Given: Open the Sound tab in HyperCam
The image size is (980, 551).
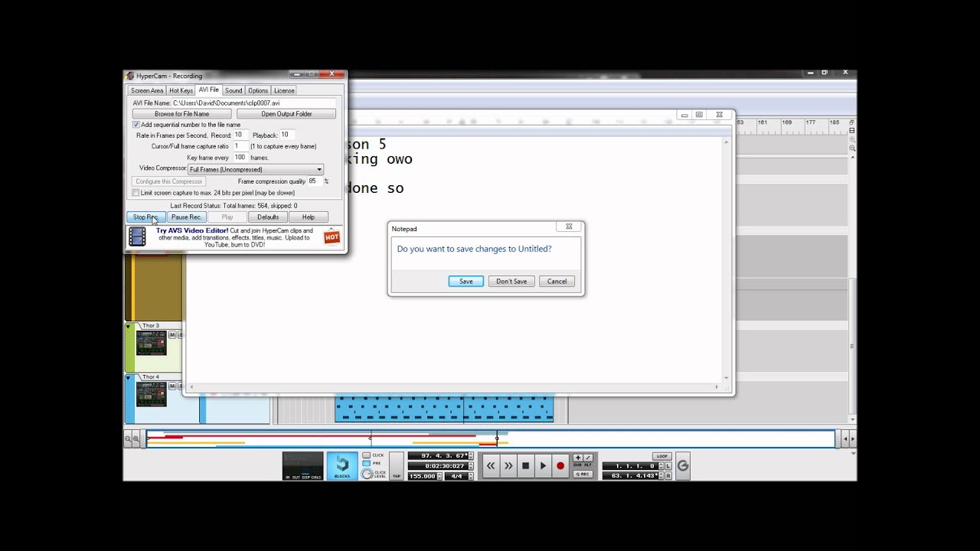Looking at the screenshot, I should pos(234,90).
